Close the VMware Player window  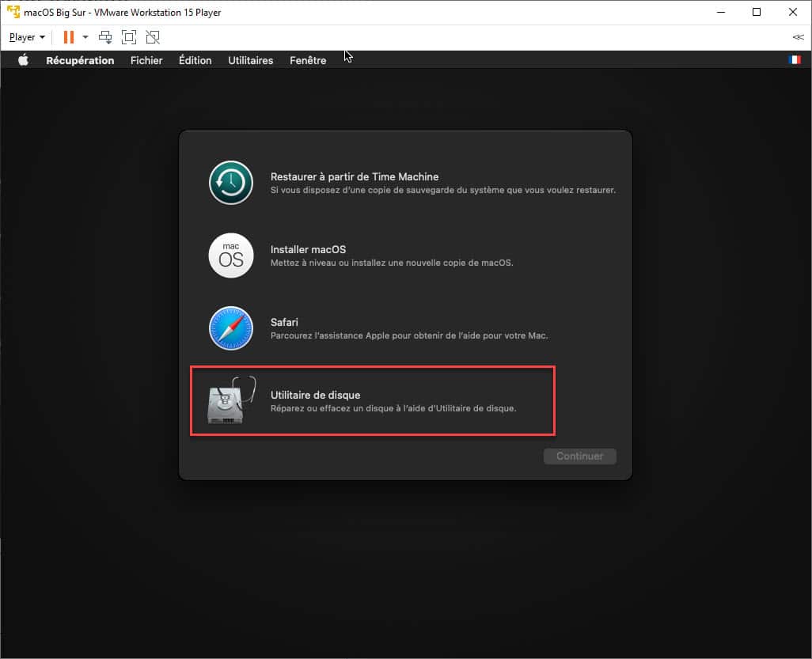[793, 12]
